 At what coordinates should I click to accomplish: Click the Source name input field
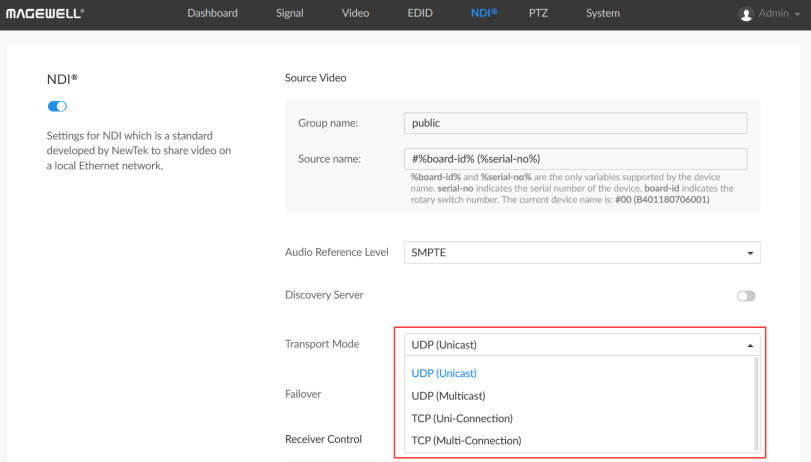pos(575,159)
